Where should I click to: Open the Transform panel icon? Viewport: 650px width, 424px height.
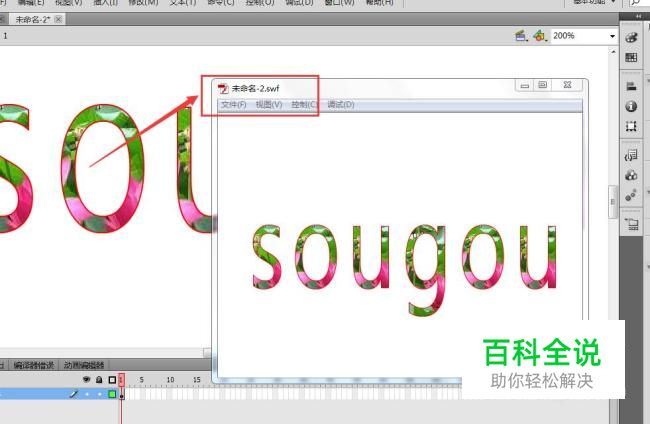(631, 126)
